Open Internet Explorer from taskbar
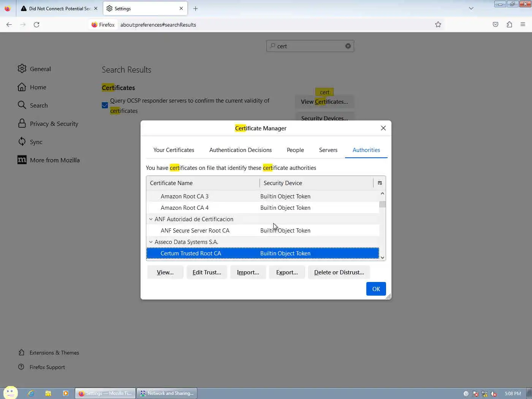 (x=31, y=393)
